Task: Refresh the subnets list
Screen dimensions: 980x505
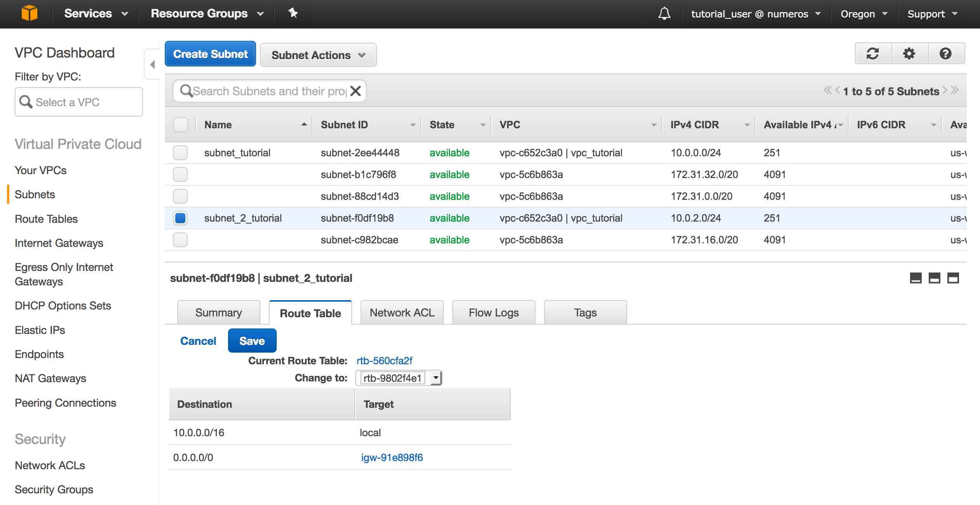Action: [873, 54]
